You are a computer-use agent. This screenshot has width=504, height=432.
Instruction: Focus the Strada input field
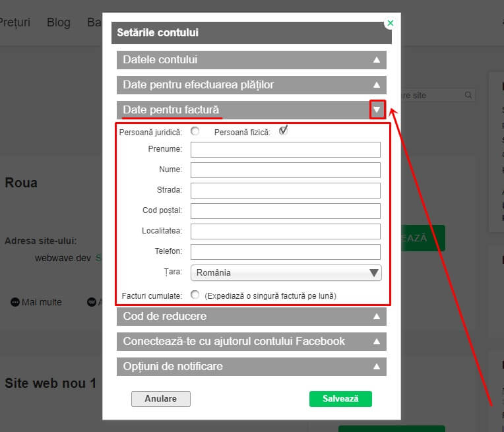(x=286, y=191)
